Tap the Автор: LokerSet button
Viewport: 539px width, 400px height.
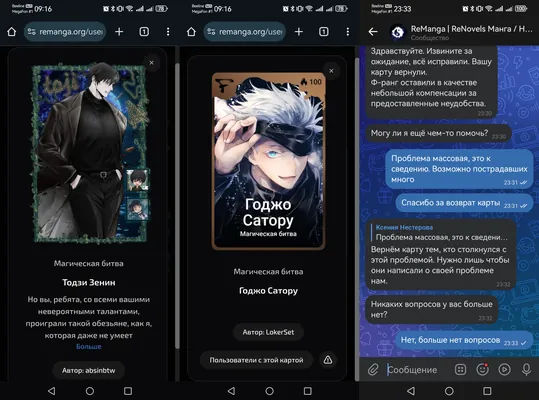tap(268, 332)
